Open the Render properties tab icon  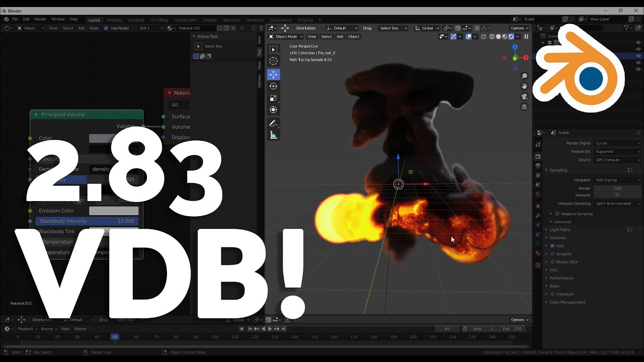[538, 156]
